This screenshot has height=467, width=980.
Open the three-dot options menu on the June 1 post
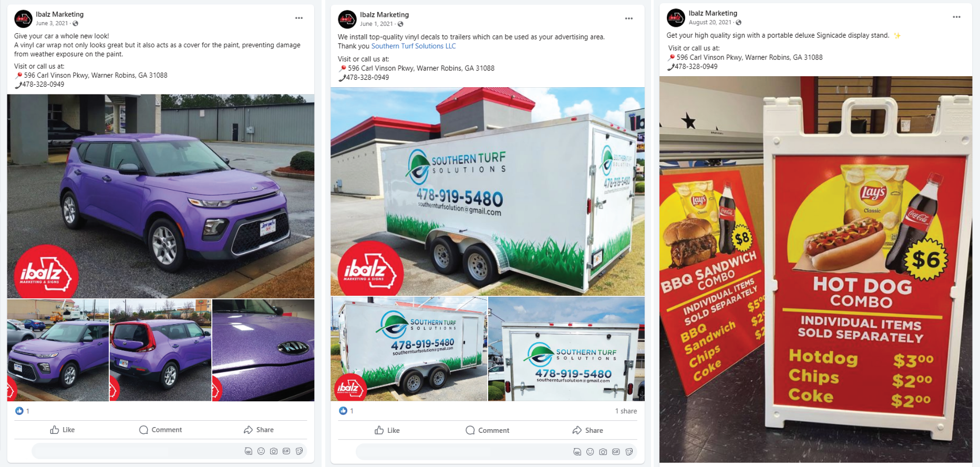[629, 18]
